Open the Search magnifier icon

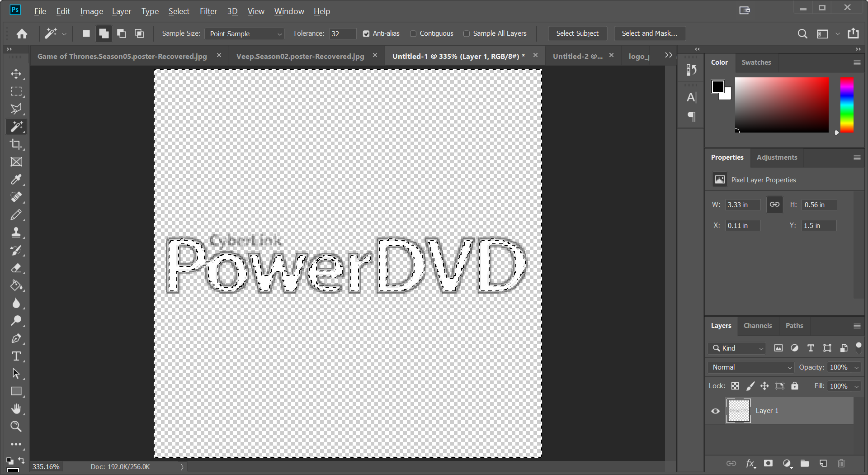802,33
